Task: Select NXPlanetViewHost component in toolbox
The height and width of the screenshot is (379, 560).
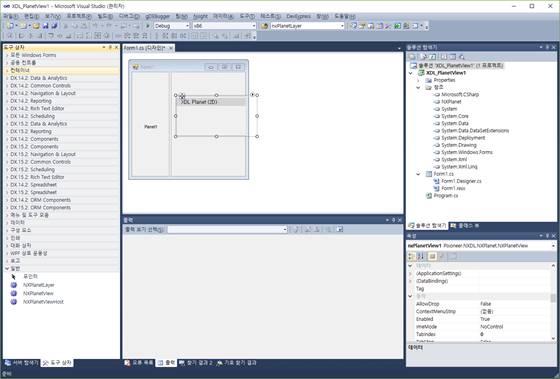Action: coord(43,302)
